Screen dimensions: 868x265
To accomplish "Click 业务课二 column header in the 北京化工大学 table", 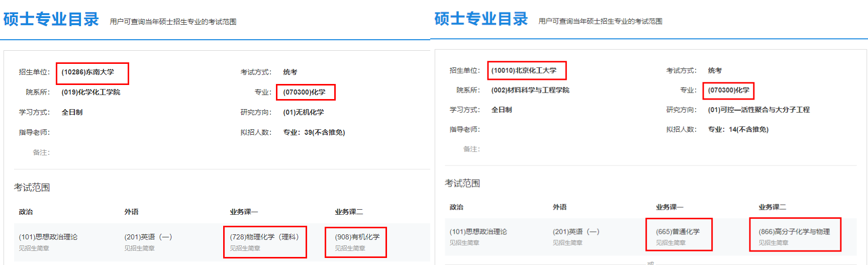I will tap(772, 207).
